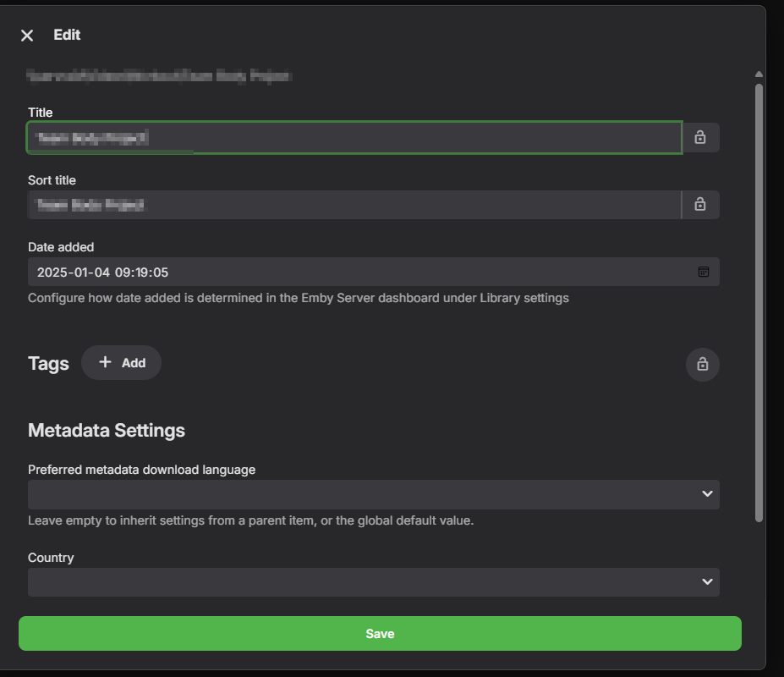Toggle the lock icon beside the Title field
Viewport: 784px width, 677px height.
700,137
